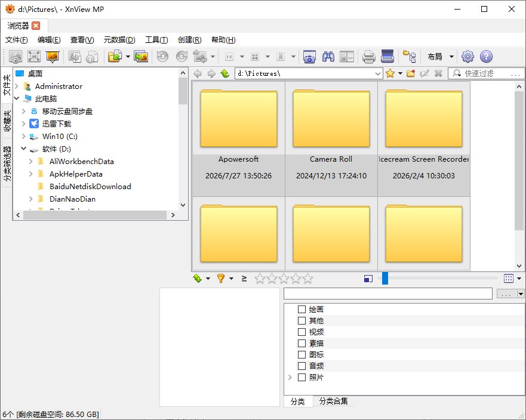Check the 照片 category checkbox
Image resolution: width=526 pixels, height=420 pixels.
tap(302, 377)
